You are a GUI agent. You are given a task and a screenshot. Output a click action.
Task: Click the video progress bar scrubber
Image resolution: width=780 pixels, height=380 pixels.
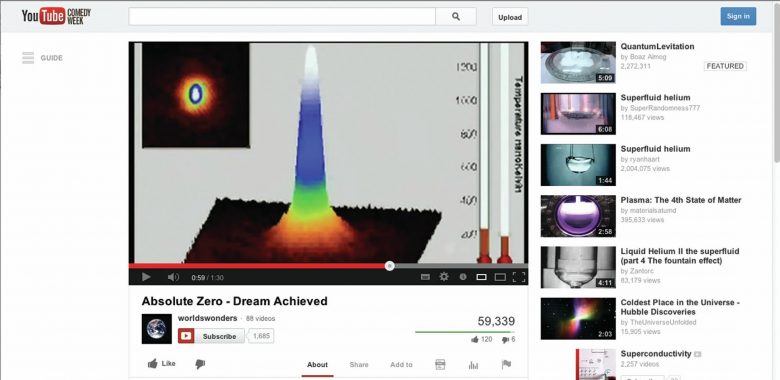(x=390, y=266)
